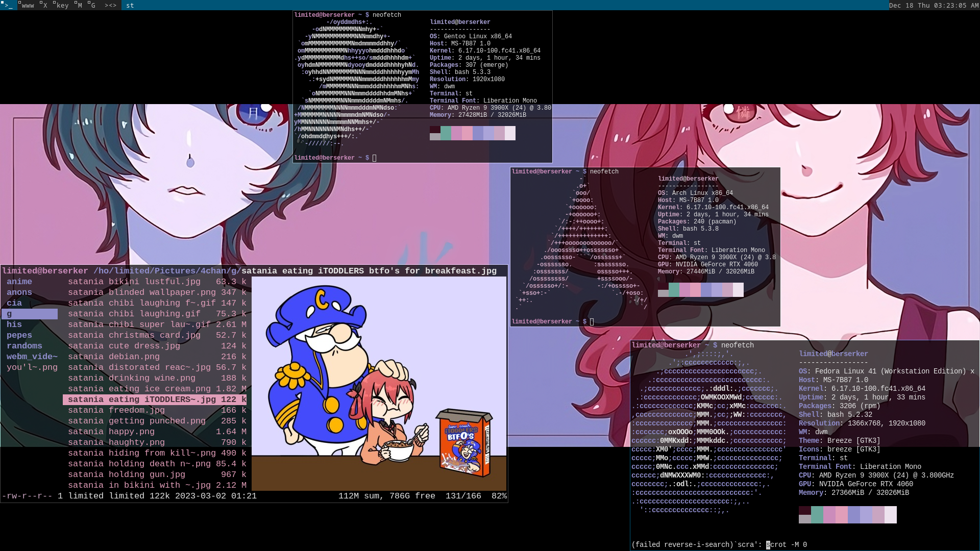Click the Cap'n Crunch image preview
980x551 pixels.
[379, 383]
